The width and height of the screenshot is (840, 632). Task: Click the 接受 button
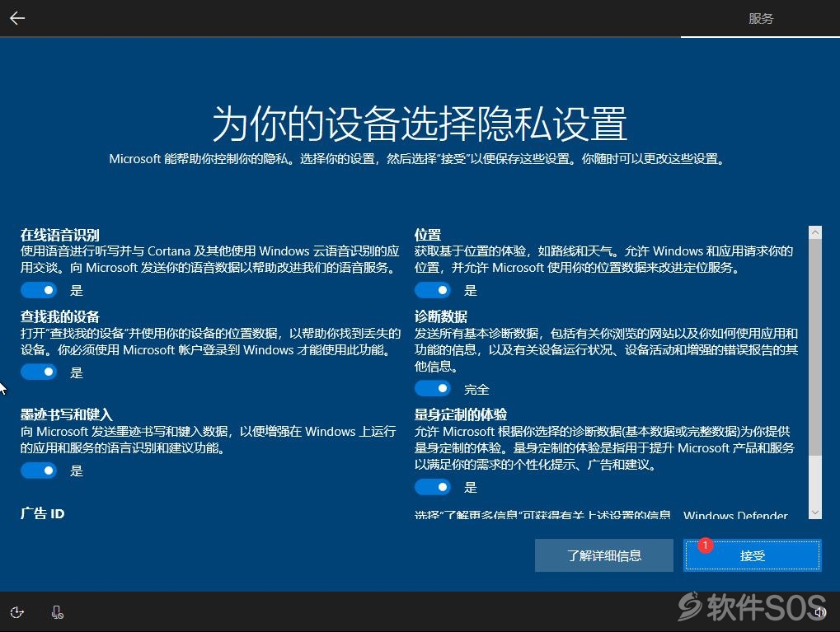[753, 556]
